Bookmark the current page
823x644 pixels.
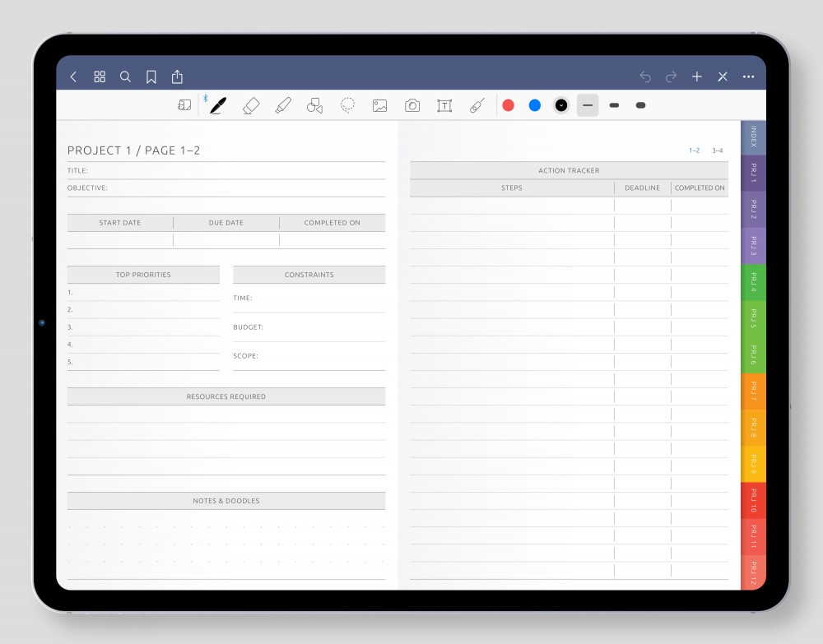[151, 77]
